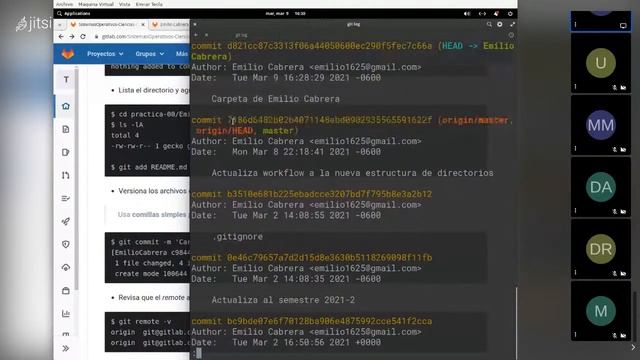Open the Más menu in GitLab navbar

point(182,54)
